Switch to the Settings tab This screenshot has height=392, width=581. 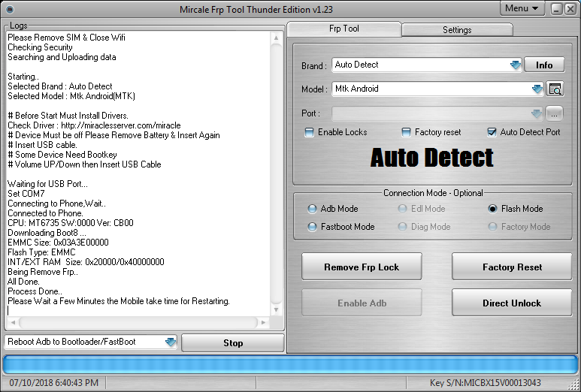[457, 30]
